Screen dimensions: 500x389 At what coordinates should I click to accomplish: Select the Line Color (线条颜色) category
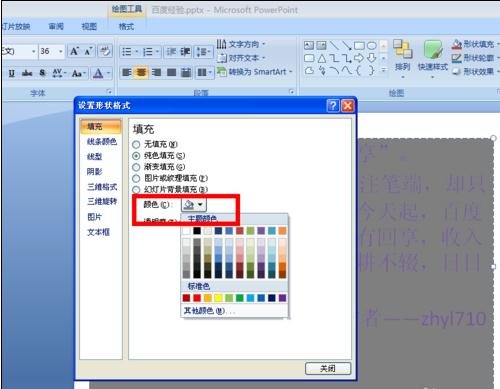(x=102, y=142)
